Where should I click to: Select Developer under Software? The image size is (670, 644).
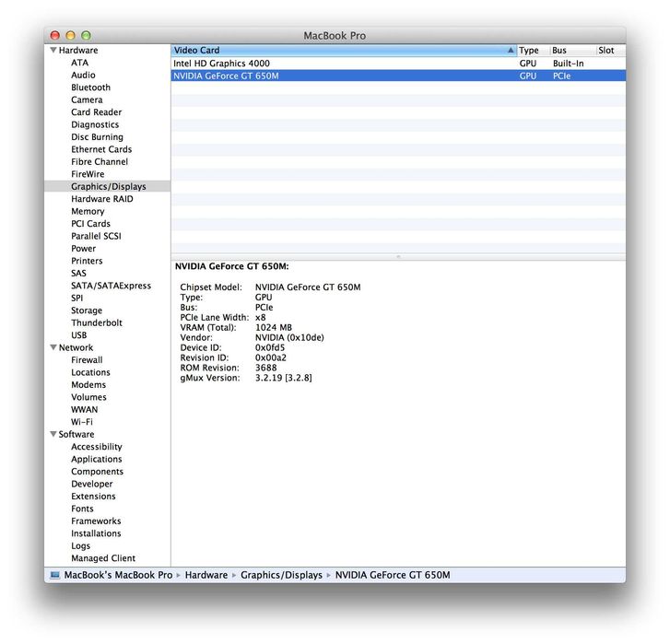click(x=92, y=484)
